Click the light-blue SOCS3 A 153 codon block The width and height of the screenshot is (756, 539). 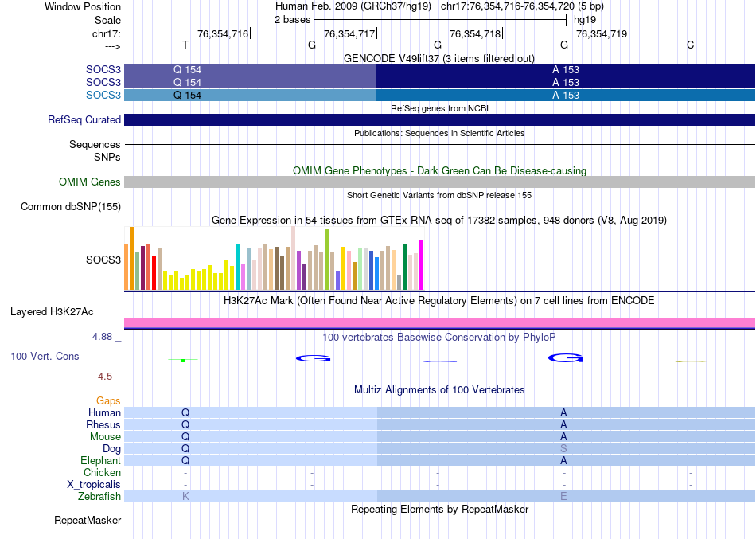[566, 95]
